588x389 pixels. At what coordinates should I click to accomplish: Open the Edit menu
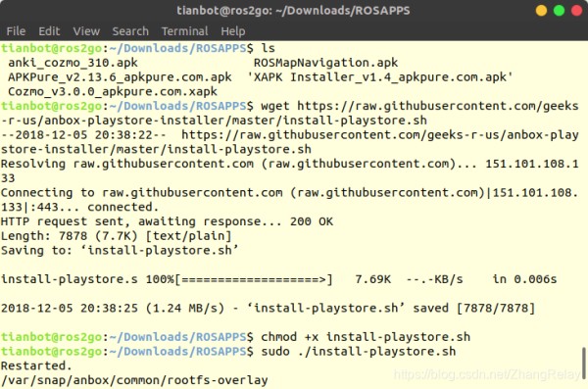(49, 31)
